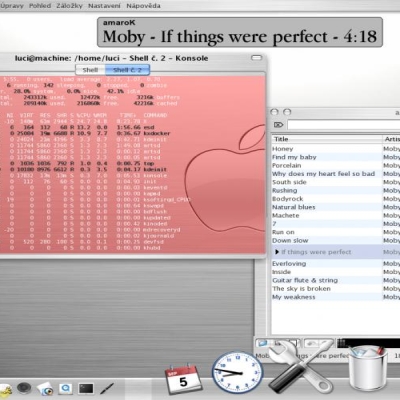This screenshot has width=400, height=400.
Task: Open the pen icon in the panel
Action: click(107, 389)
